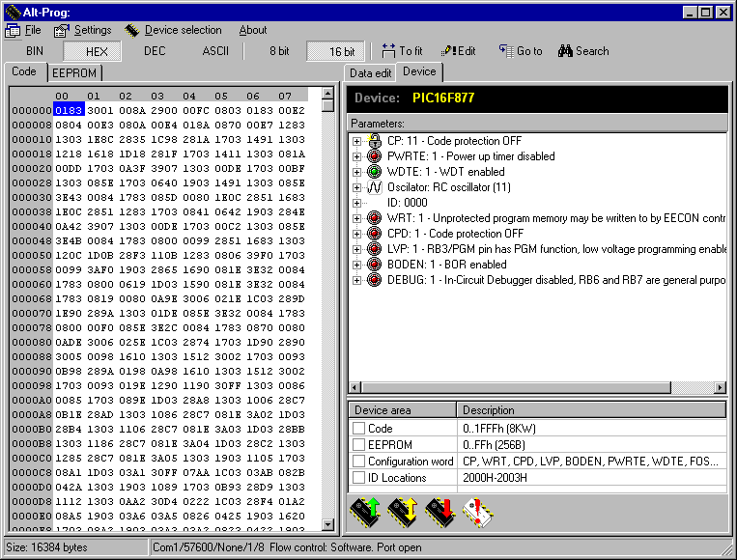This screenshot has width=737, height=560.
Task: Expand the WDTE watchdog timer parameter
Action: tap(356, 172)
